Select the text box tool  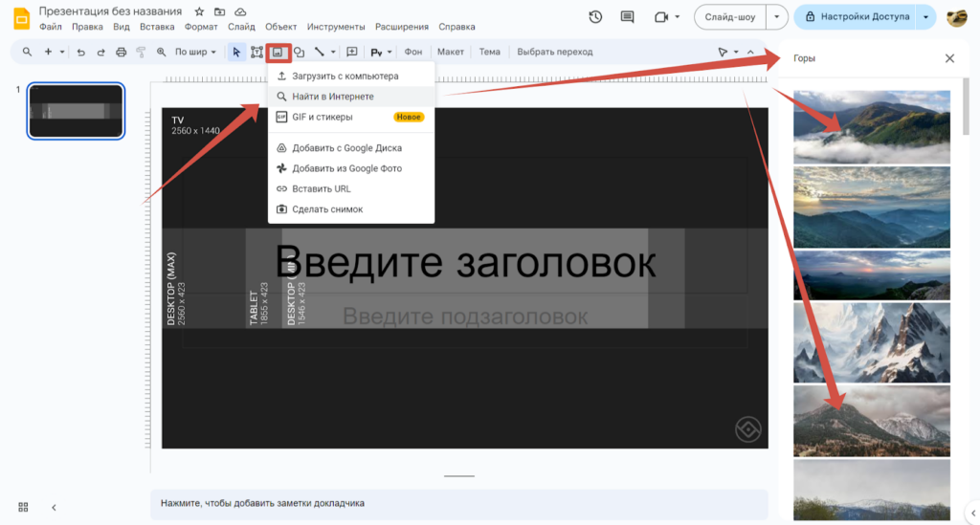coord(256,53)
